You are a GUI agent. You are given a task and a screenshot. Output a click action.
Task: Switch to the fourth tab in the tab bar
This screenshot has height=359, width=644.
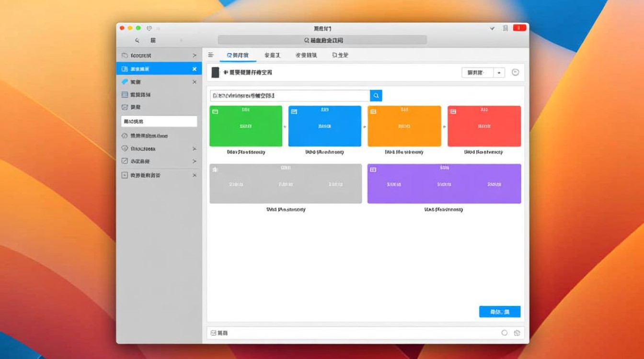pyautogui.click(x=342, y=55)
